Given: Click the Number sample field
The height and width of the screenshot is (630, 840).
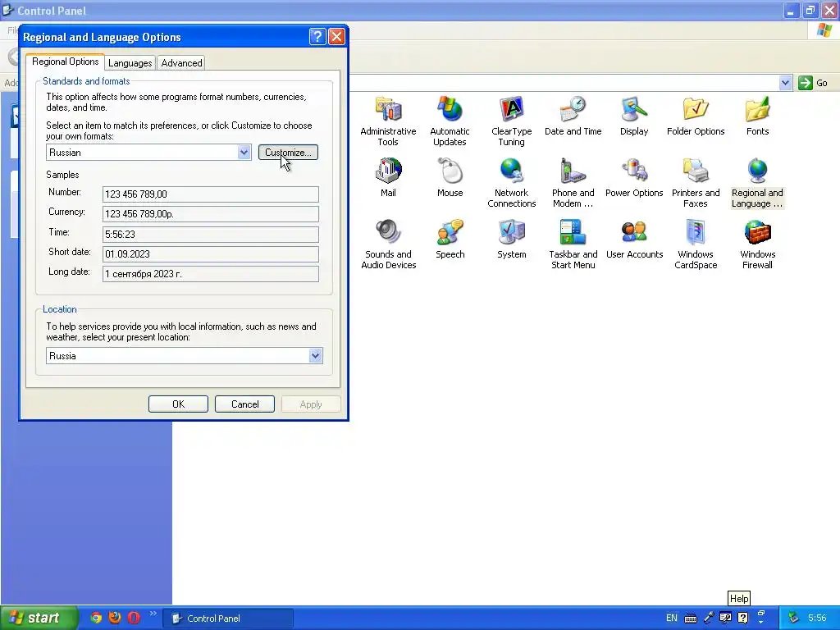Looking at the screenshot, I should (x=211, y=194).
